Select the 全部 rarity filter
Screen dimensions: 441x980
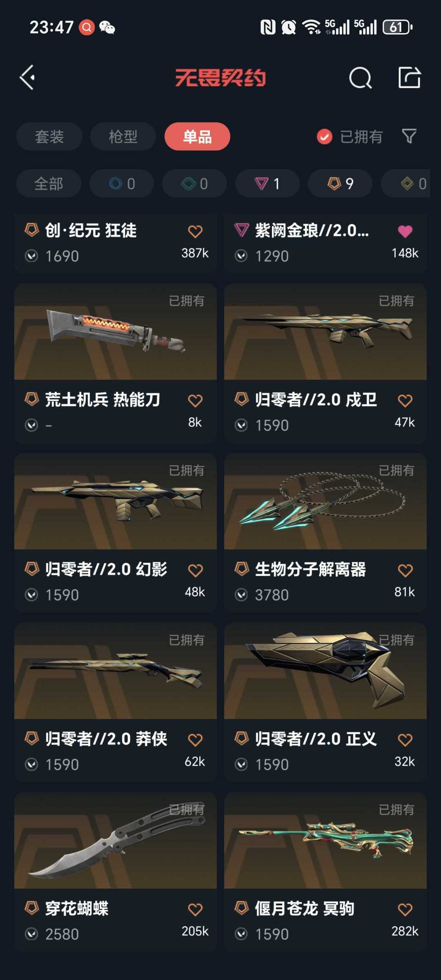49,183
